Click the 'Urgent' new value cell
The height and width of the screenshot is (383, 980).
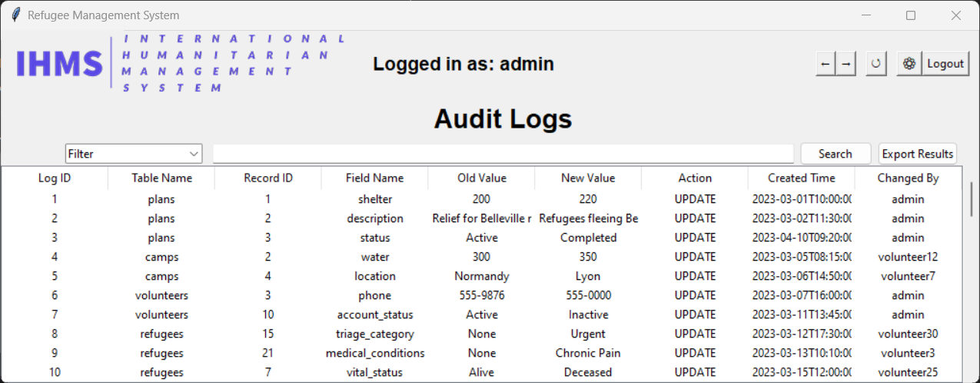(588, 334)
